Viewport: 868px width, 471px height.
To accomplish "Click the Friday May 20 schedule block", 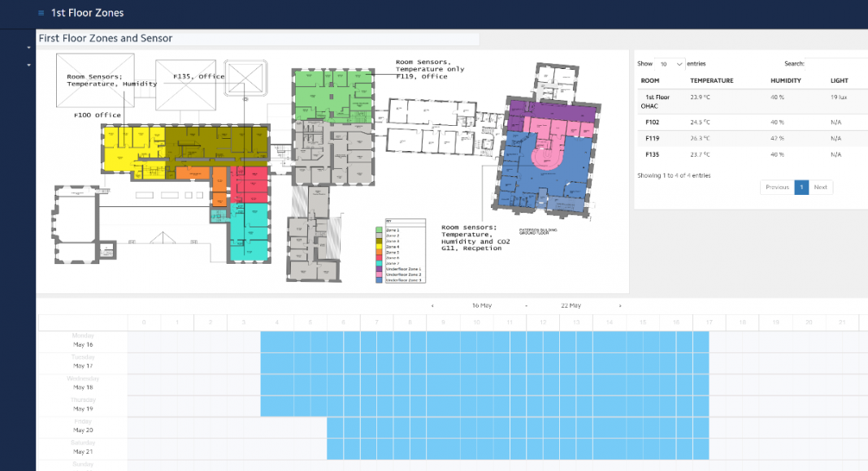I will [518, 427].
